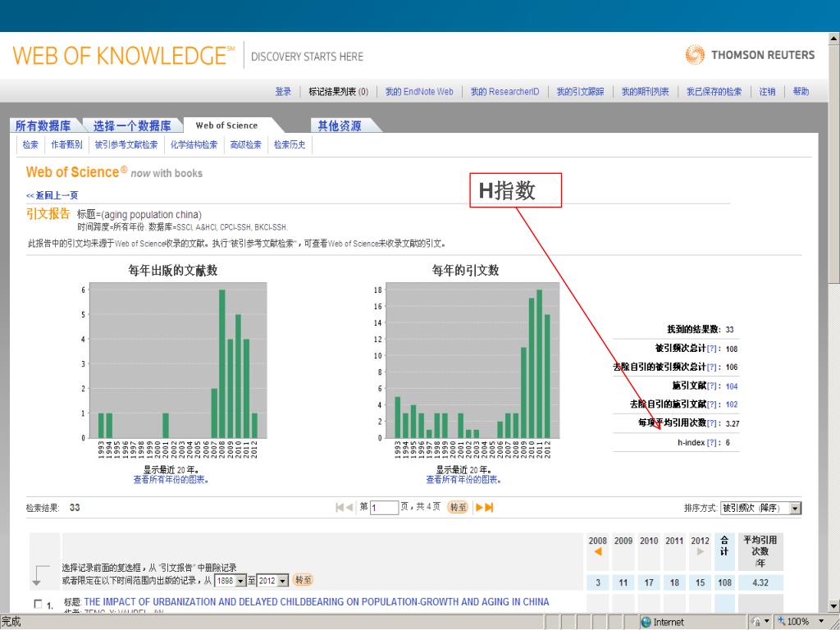Viewport: 840px width, 630px height.
Task: Switch to the 所有数据库 tab
Action: point(48,126)
